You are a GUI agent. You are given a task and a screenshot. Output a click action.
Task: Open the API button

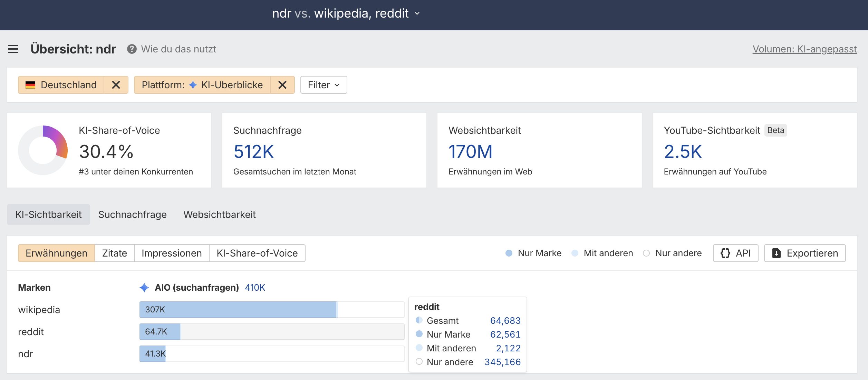(x=735, y=253)
